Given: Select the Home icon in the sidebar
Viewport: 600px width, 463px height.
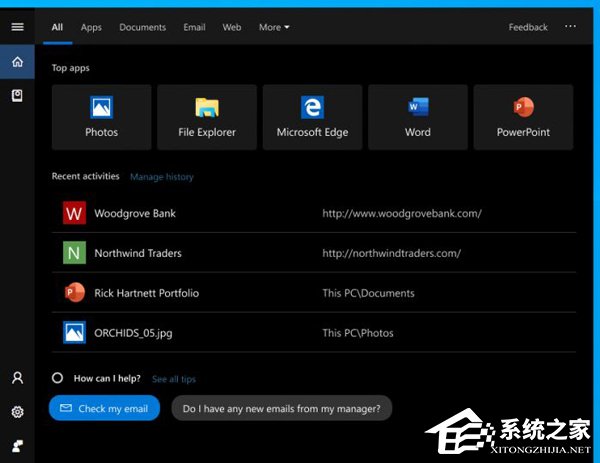Looking at the screenshot, I should pos(17,62).
